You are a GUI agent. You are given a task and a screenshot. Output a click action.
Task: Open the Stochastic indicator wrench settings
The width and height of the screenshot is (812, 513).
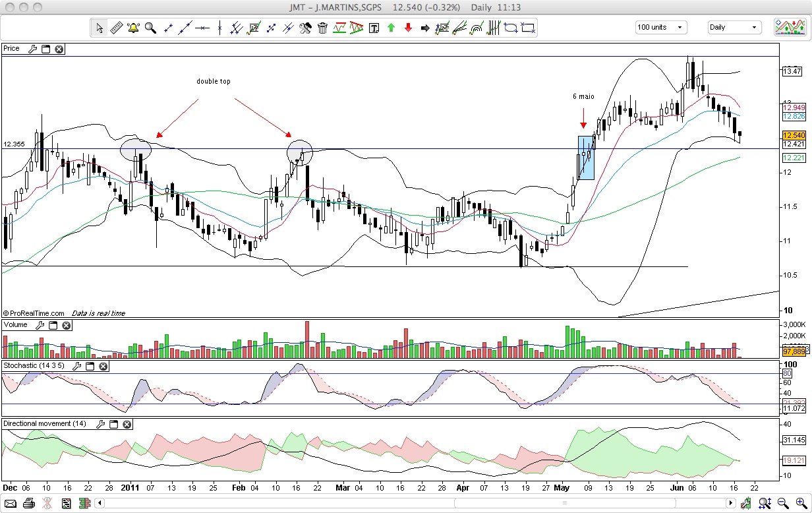[77, 365]
